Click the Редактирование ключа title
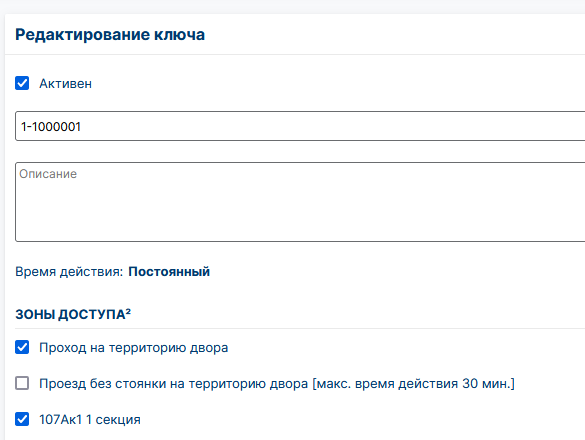The width and height of the screenshot is (585, 440). click(110, 35)
